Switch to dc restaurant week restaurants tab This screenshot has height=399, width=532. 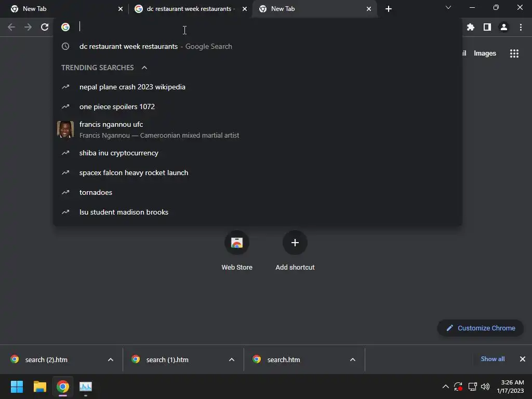190,9
